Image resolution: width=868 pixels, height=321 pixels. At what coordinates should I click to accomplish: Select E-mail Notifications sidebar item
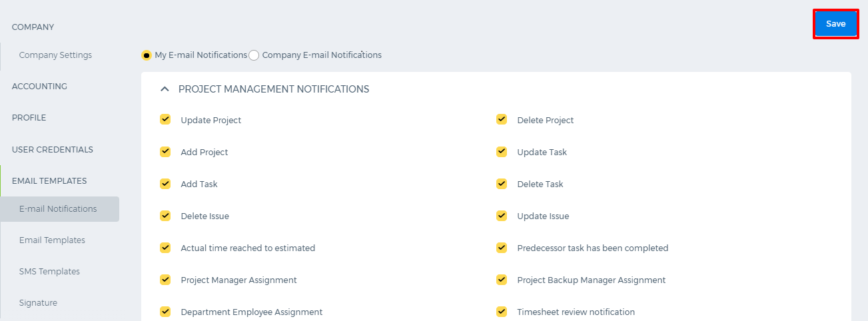[60, 209]
